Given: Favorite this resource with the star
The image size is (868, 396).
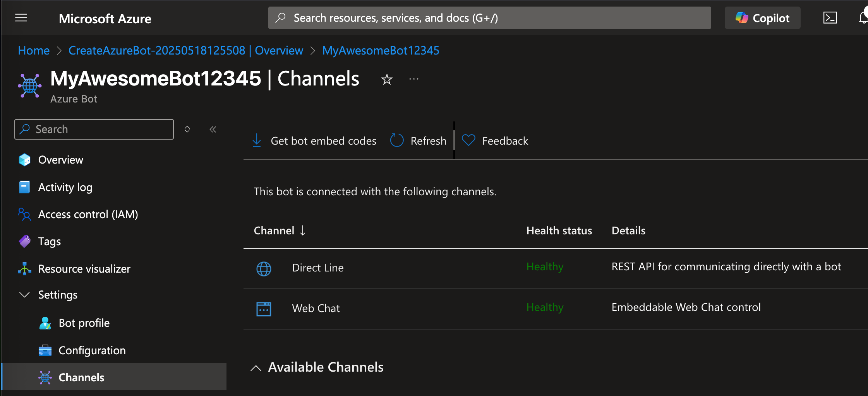Looking at the screenshot, I should tap(387, 79).
